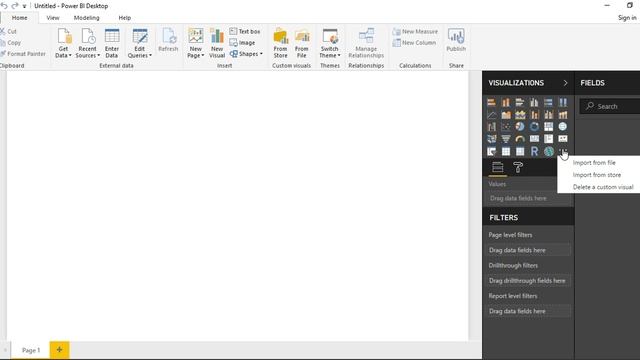640x360 pixels.
Task: Select the 100% stacked column chart visual
Action: tap(563, 102)
